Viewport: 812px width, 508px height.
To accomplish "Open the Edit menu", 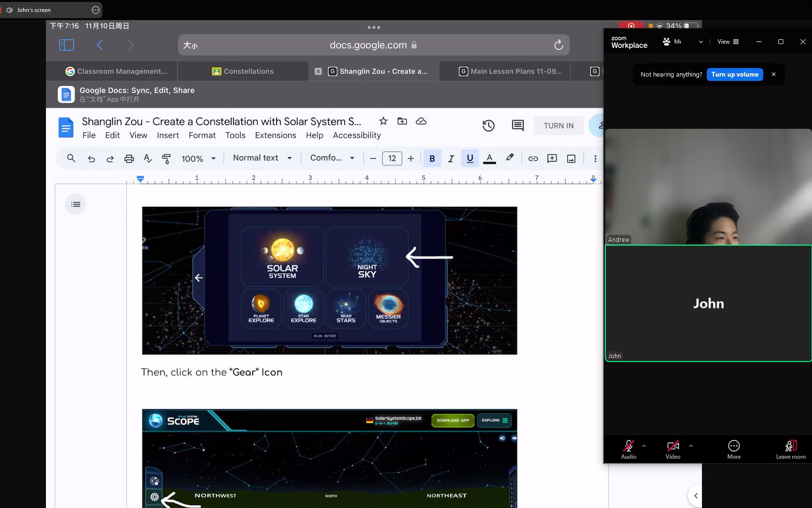I will (x=112, y=135).
